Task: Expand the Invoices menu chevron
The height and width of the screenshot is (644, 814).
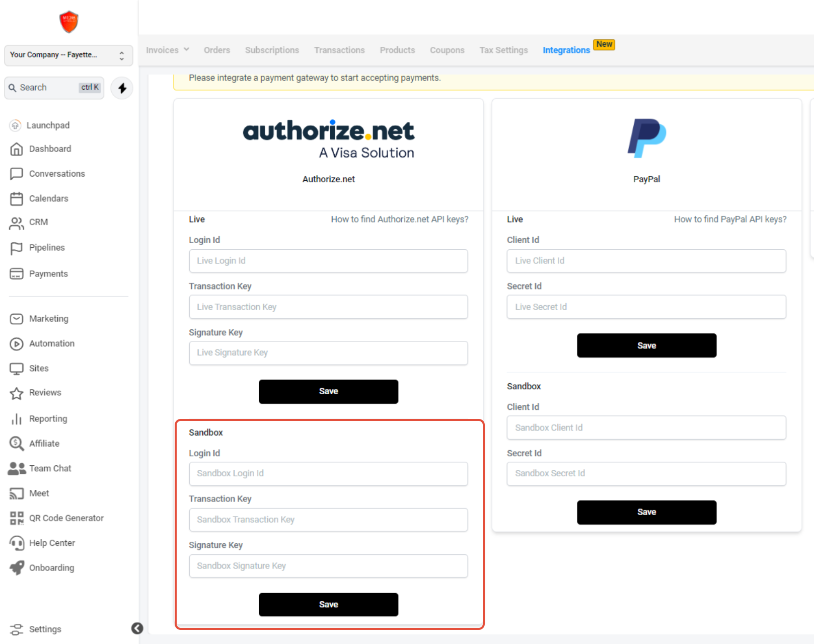Action: click(x=186, y=50)
